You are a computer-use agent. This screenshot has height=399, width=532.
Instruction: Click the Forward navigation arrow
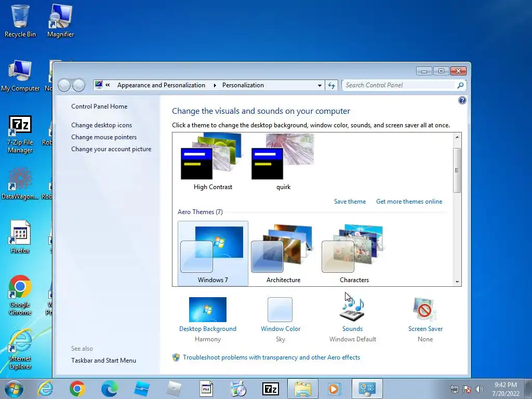(x=79, y=85)
